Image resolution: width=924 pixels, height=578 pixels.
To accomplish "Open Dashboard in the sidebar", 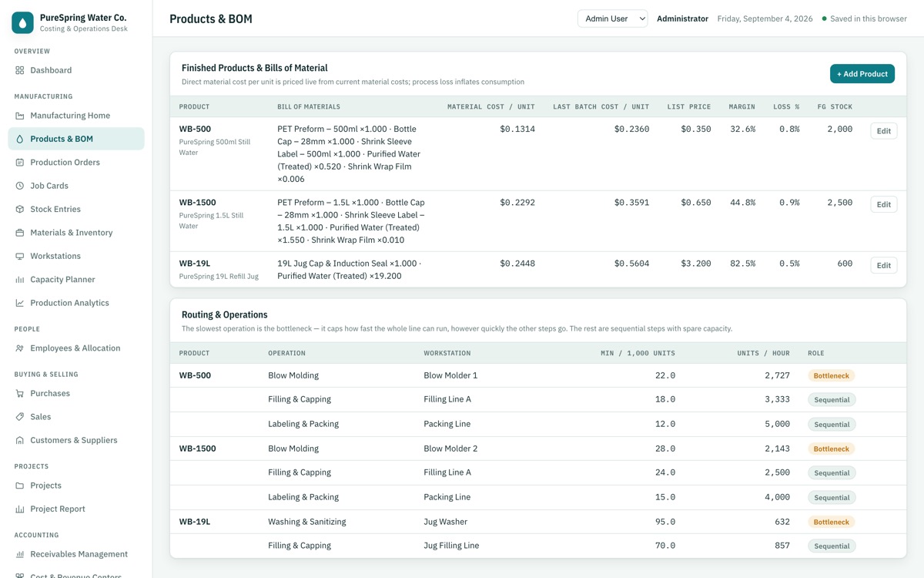I will pyautogui.click(x=76, y=70).
